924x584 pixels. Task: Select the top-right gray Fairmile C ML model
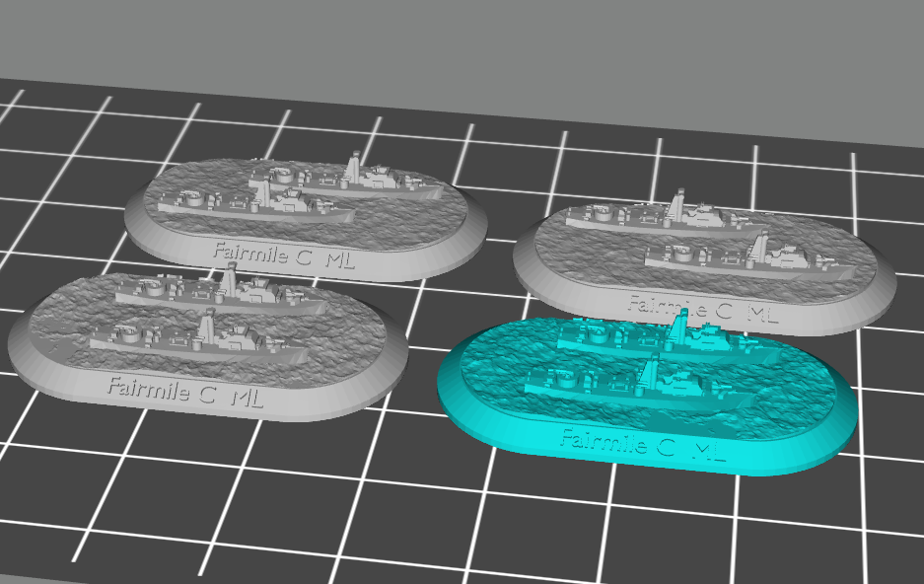click(704, 264)
